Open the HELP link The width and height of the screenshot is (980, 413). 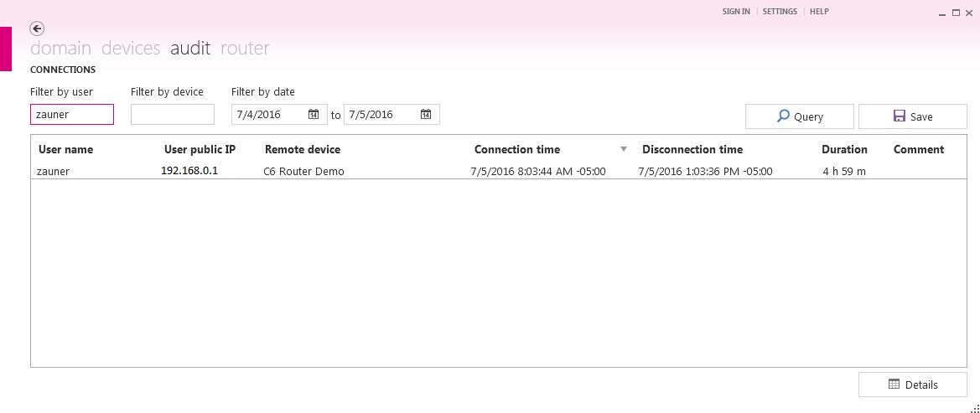(x=819, y=11)
